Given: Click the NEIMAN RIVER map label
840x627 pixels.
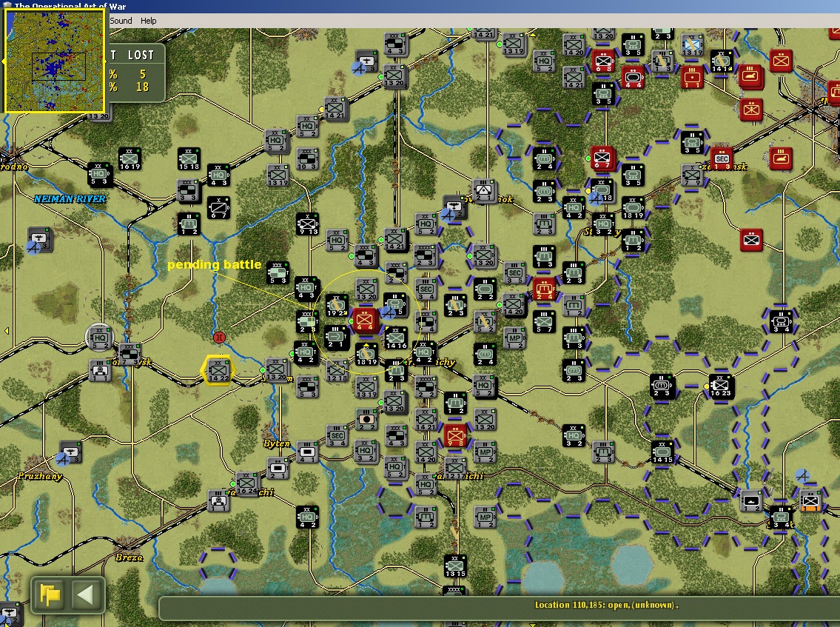Looking at the screenshot, I should tap(70, 199).
